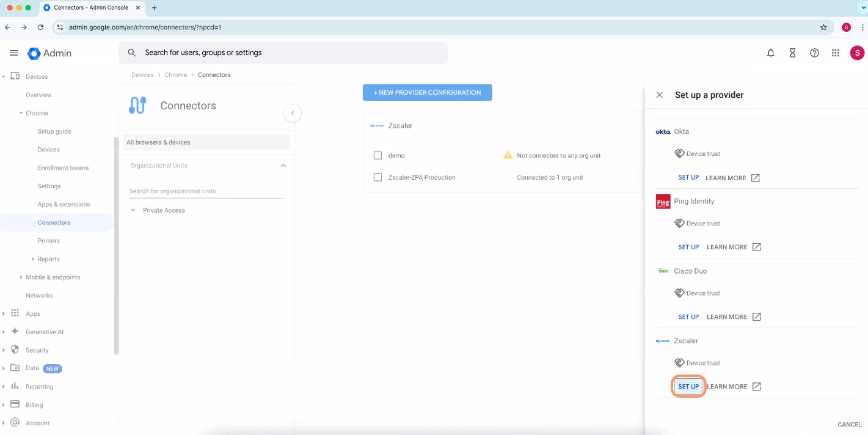The image size is (868, 435).
Task: Open LEARN MORE for Cisco Duo
Action: (x=727, y=316)
